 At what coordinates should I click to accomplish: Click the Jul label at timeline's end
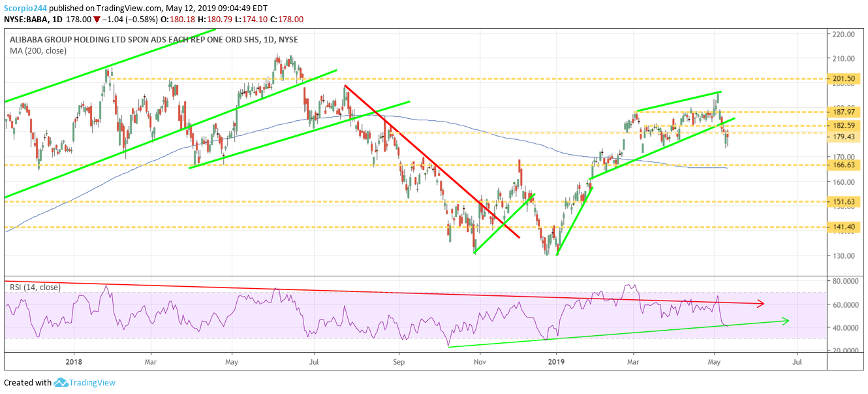pos(797,361)
